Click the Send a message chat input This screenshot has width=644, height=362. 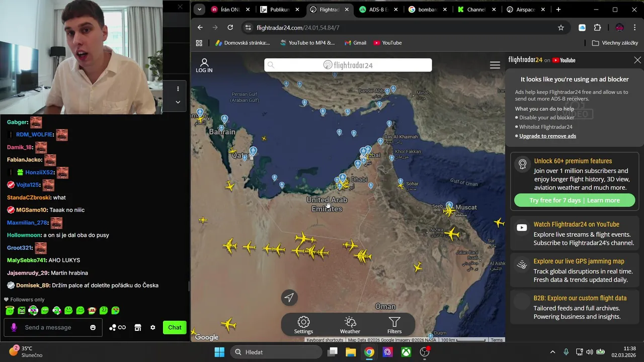54,327
